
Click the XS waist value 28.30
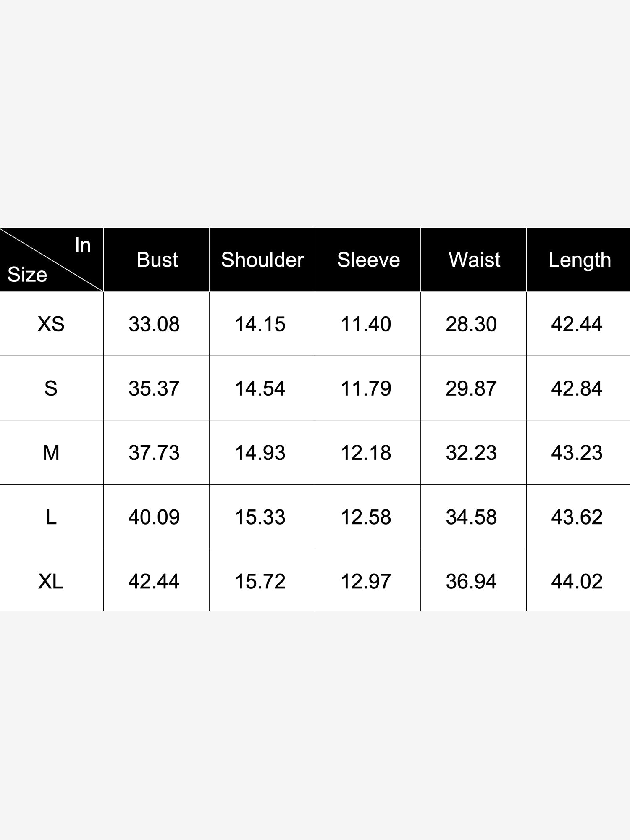coord(471,324)
